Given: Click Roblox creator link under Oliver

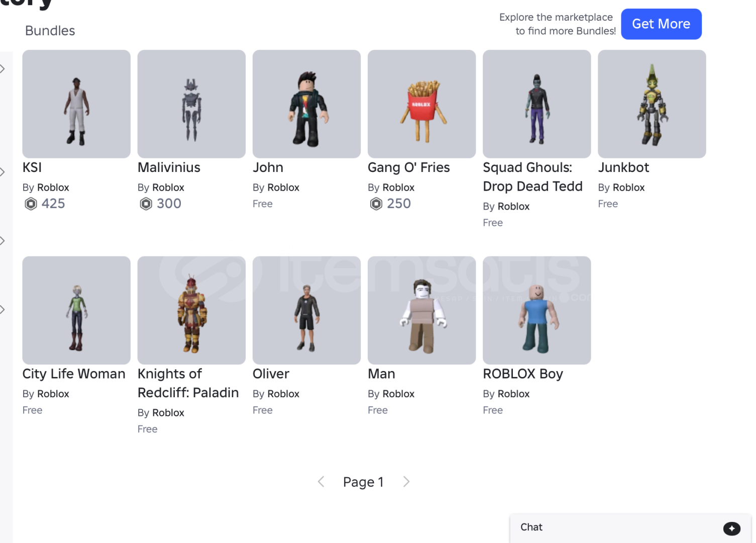Looking at the screenshot, I should pos(283,394).
